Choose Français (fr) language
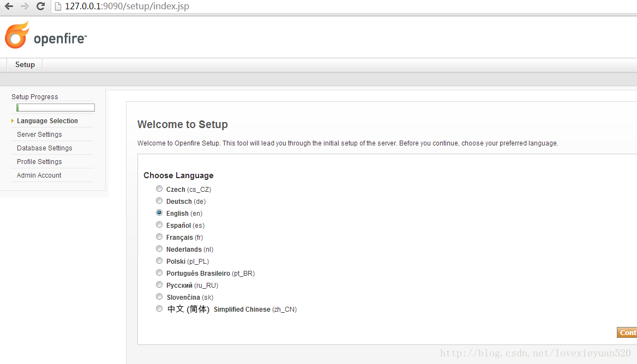The image size is (637, 364). pyautogui.click(x=159, y=236)
